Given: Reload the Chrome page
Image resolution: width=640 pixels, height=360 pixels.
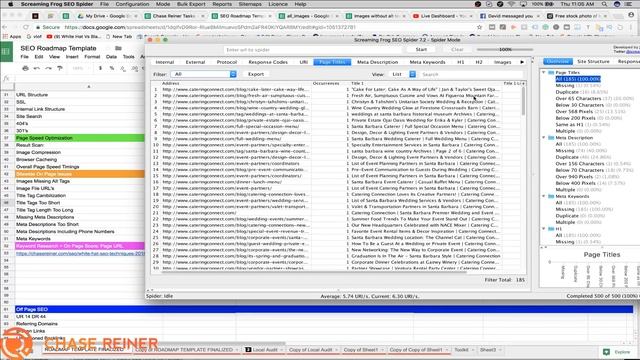Looking at the screenshot, I should (x=26, y=27).
